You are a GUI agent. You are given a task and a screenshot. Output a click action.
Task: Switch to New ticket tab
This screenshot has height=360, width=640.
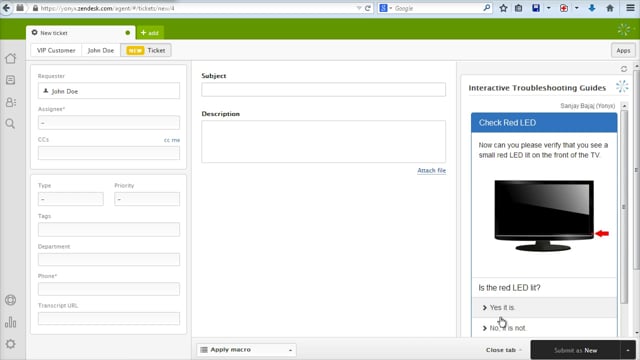tap(80, 33)
